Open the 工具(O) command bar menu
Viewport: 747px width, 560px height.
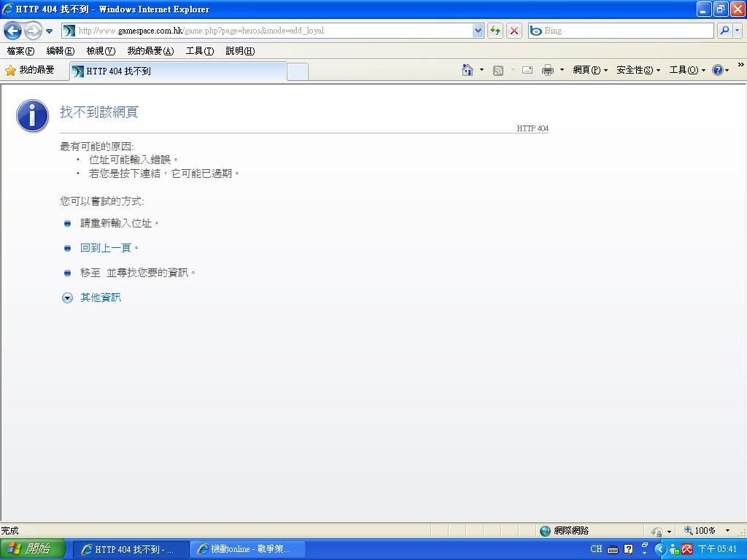[687, 71]
